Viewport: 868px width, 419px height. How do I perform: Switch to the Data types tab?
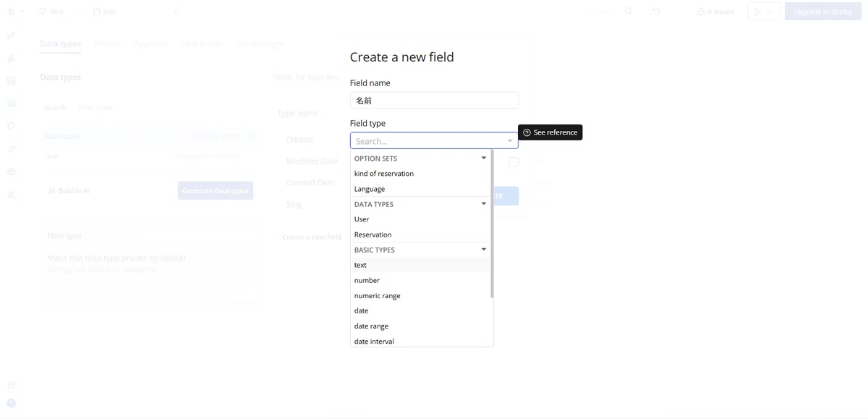tap(60, 43)
